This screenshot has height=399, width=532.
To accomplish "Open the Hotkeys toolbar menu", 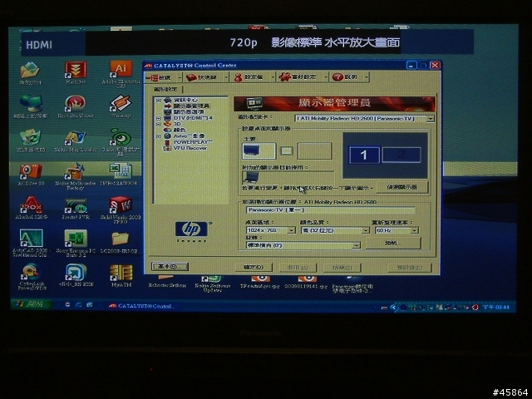I will [x=206, y=77].
